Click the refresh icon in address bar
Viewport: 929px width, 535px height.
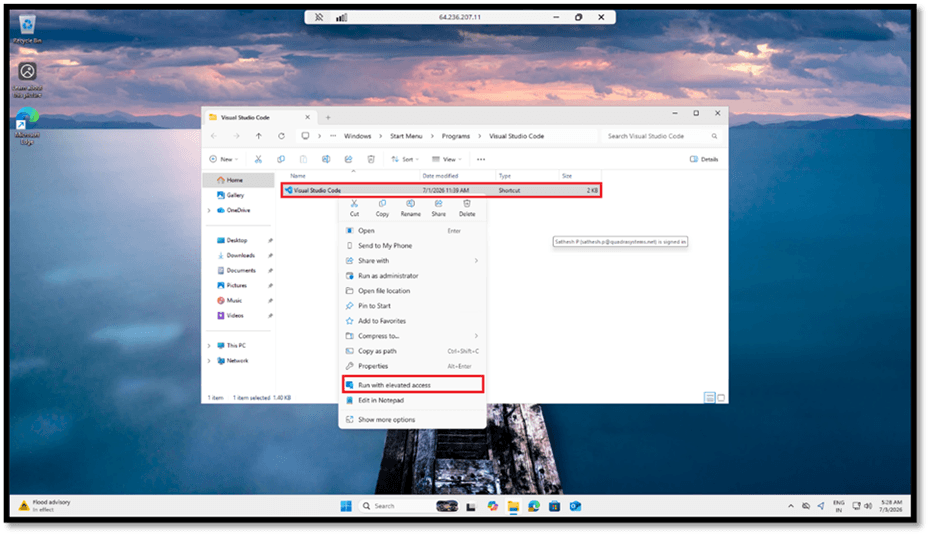pos(281,136)
